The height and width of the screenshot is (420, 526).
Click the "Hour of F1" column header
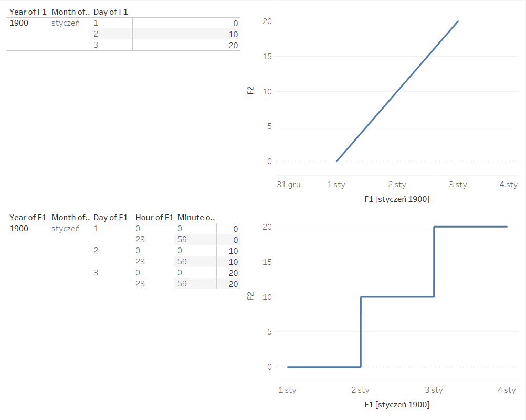click(x=154, y=217)
